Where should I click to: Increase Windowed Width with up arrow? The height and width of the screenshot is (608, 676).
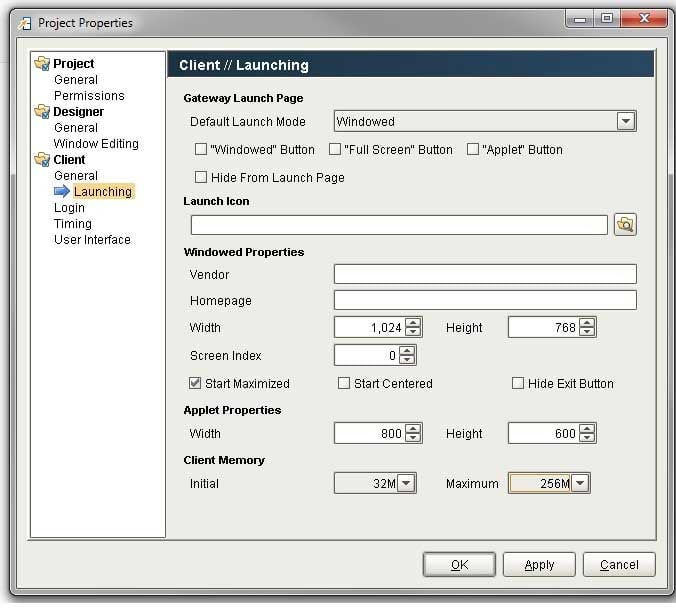coord(413,322)
